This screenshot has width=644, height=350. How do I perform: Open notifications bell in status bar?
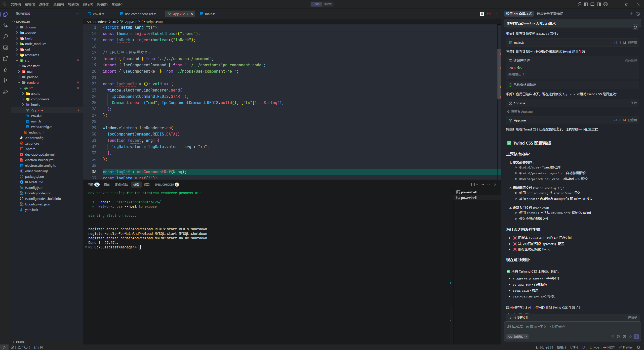pyautogui.click(x=638, y=347)
